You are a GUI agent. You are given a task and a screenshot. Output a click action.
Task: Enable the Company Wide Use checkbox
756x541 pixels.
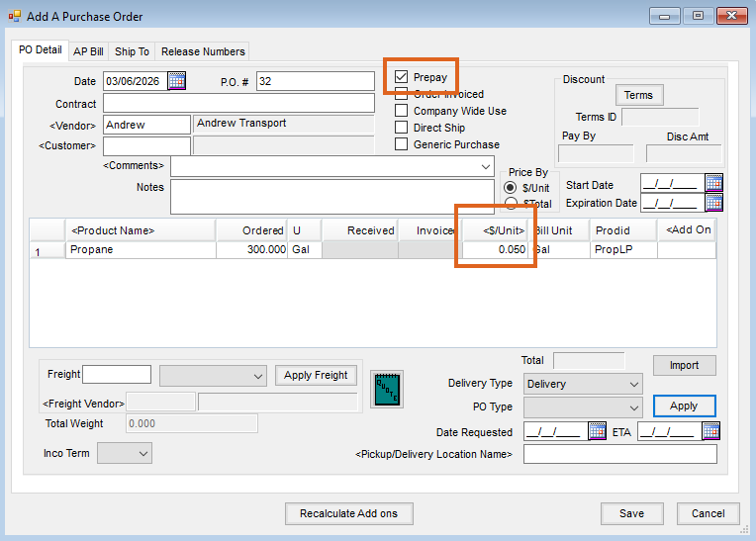pos(401,111)
